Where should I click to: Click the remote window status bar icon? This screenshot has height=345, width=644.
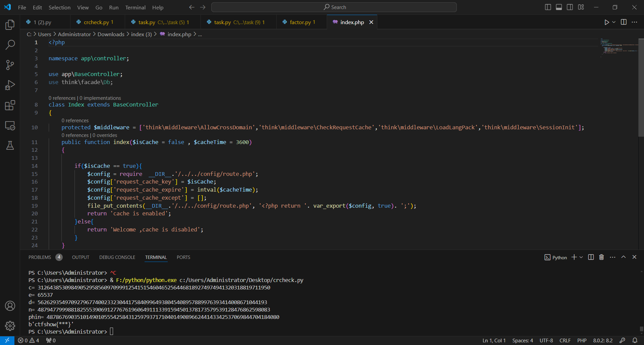7,340
